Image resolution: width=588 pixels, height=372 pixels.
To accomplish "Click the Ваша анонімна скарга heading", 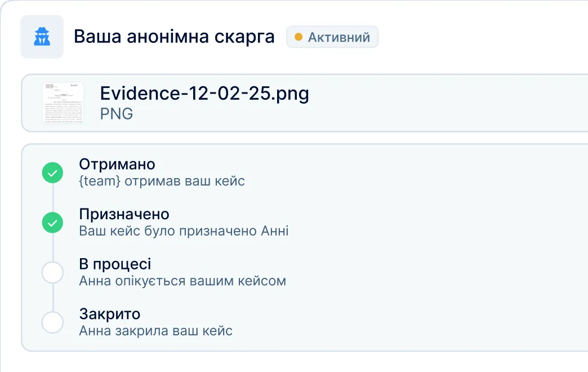I will point(174,37).
